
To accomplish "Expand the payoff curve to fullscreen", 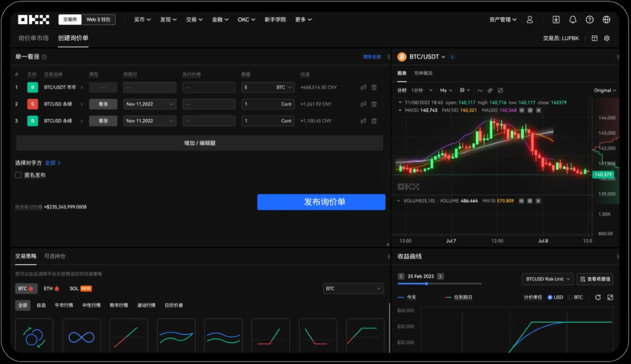I will click(x=610, y=297).
